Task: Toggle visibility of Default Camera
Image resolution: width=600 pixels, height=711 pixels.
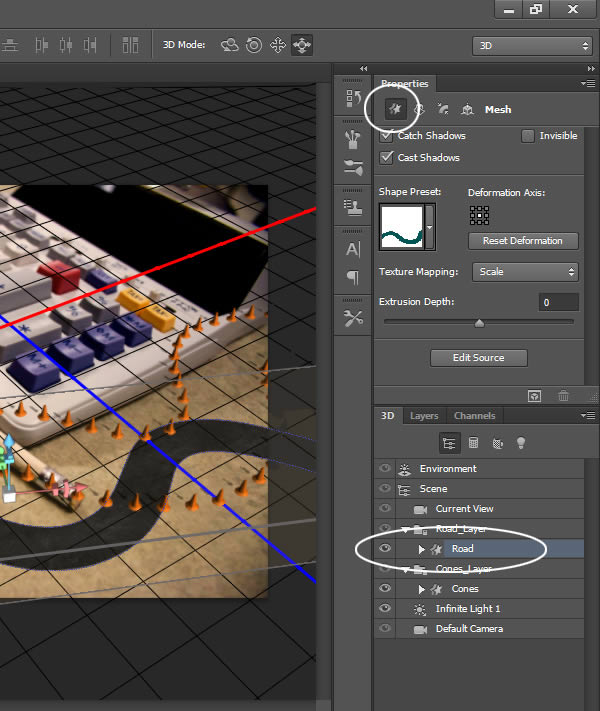Action: coord(385,628)
